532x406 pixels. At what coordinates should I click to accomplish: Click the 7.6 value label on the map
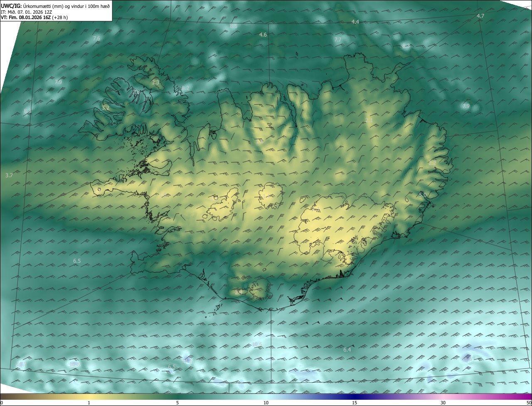(x=96, y=38)
